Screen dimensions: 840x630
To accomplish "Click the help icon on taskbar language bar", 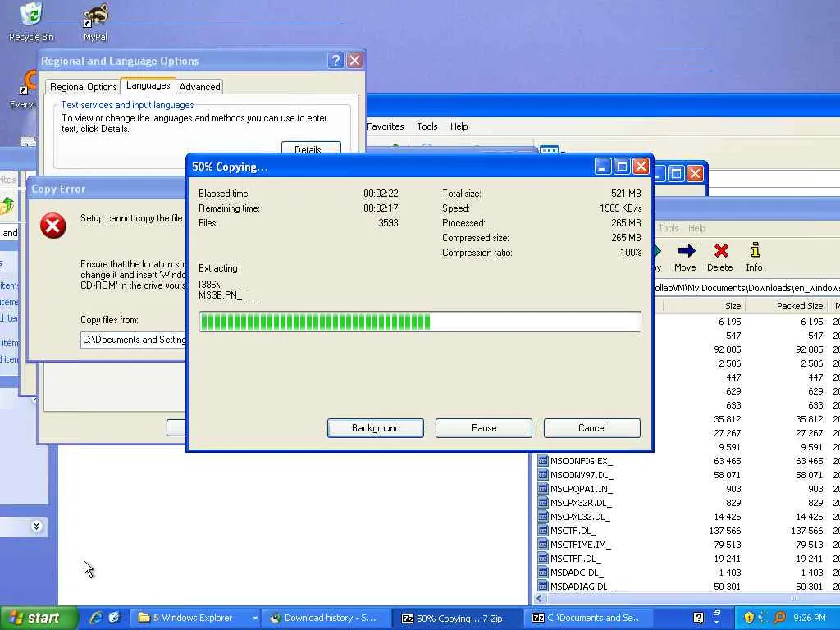I will pyautogui.click(x=698, y=618).
